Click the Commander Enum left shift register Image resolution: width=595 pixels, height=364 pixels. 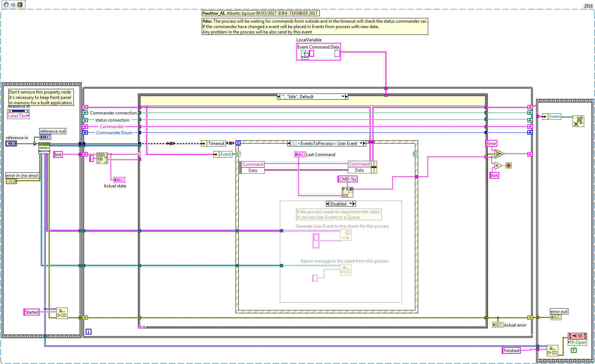pos(85,132)
